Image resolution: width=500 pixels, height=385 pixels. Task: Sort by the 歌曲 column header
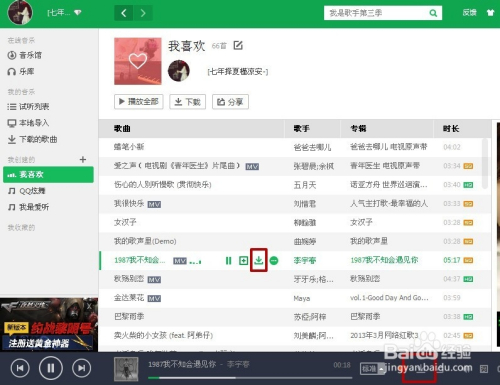pos(122,129)
